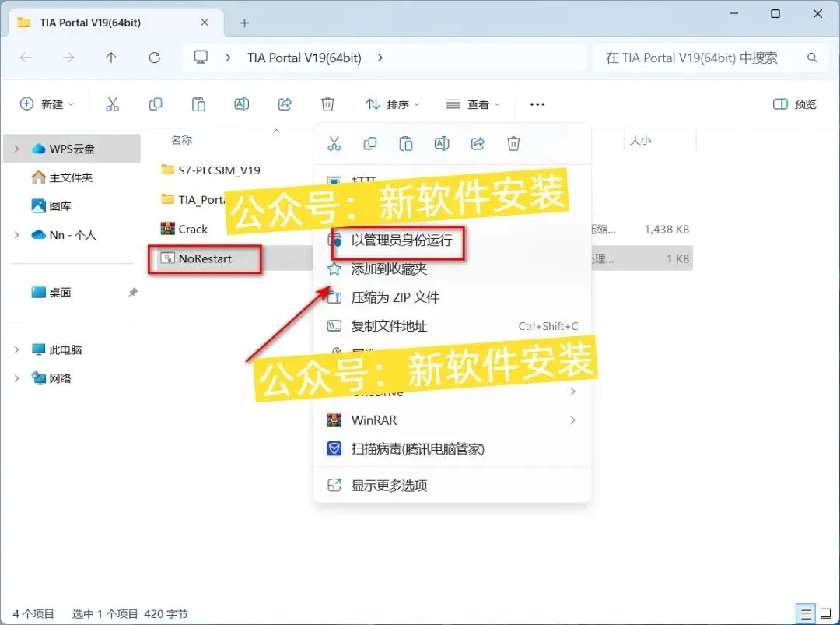Click the computer icon in address bar
The image size is (840, 625).
(201, 58)
